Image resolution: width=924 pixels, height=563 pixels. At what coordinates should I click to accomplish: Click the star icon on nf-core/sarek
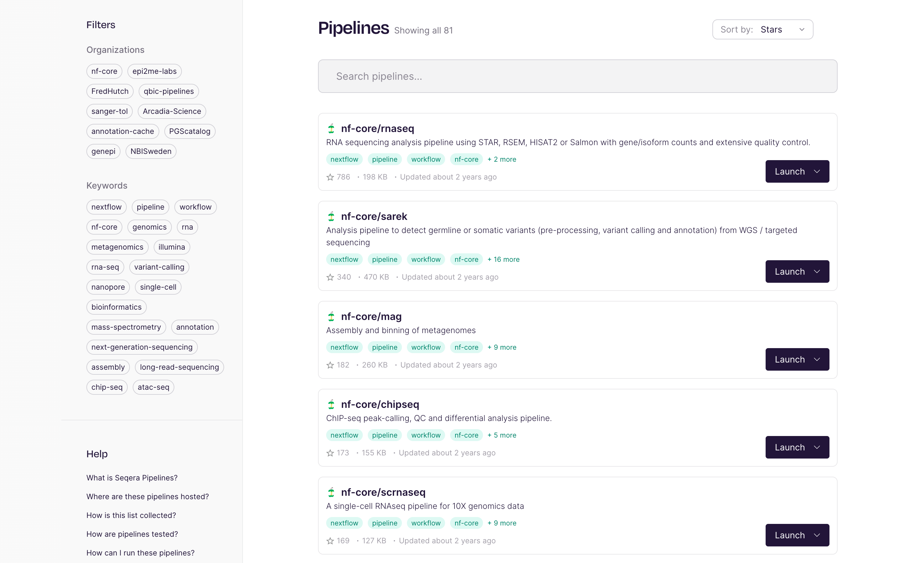click(330, 277)
